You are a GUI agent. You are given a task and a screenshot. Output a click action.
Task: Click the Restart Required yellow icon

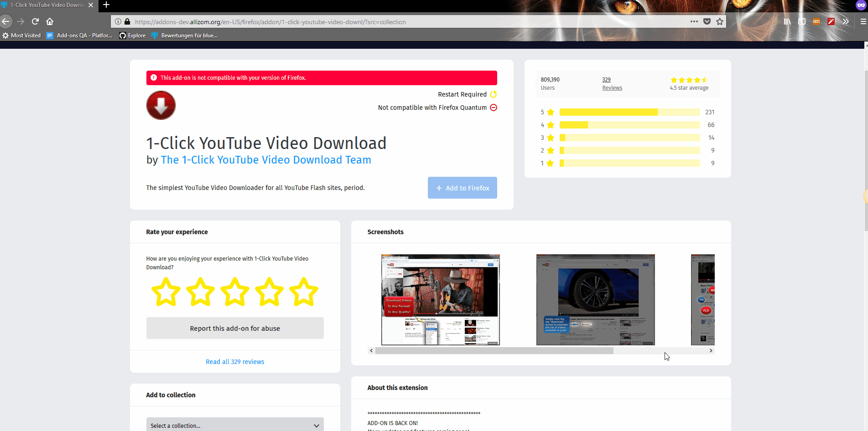click(x=494, y=94)
